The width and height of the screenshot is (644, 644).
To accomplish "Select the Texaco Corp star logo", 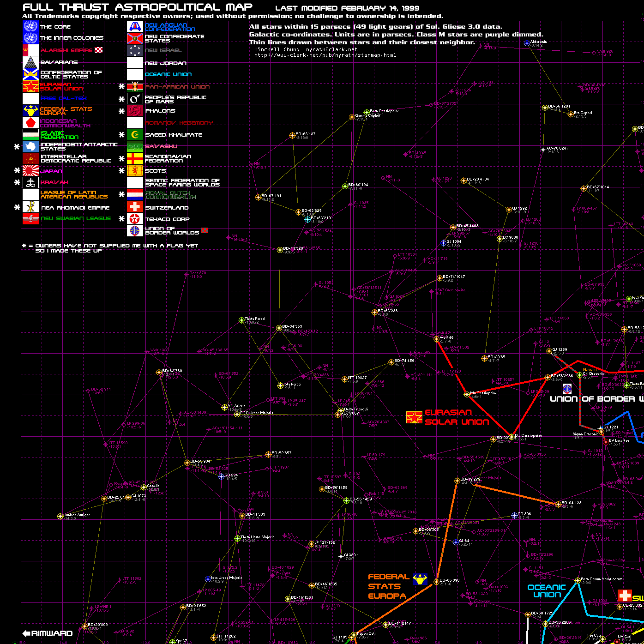I will 135,219.
